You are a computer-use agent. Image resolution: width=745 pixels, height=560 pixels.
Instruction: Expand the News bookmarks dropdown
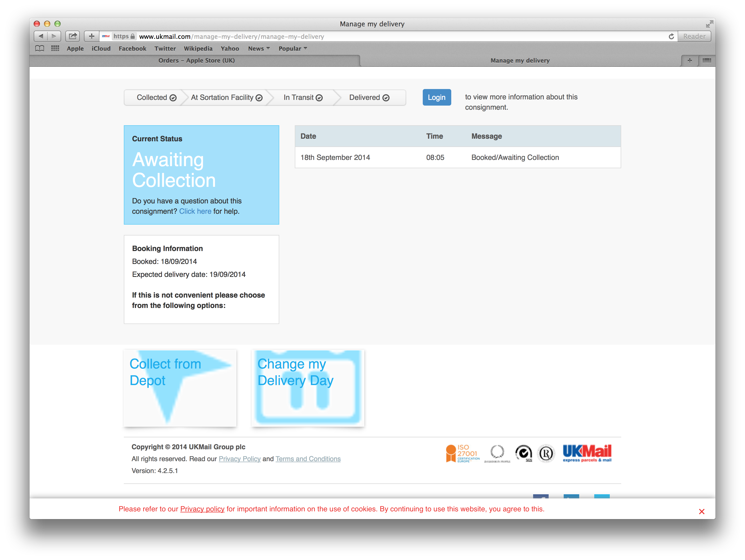point(259,48)
